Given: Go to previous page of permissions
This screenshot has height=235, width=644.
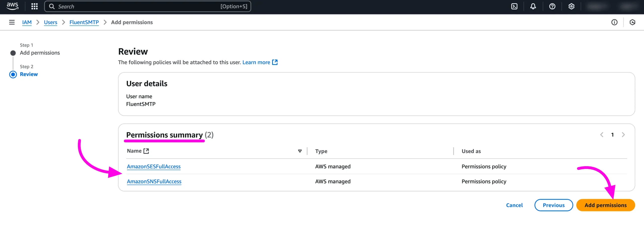Looking at the screenshot, I should 601,135.
